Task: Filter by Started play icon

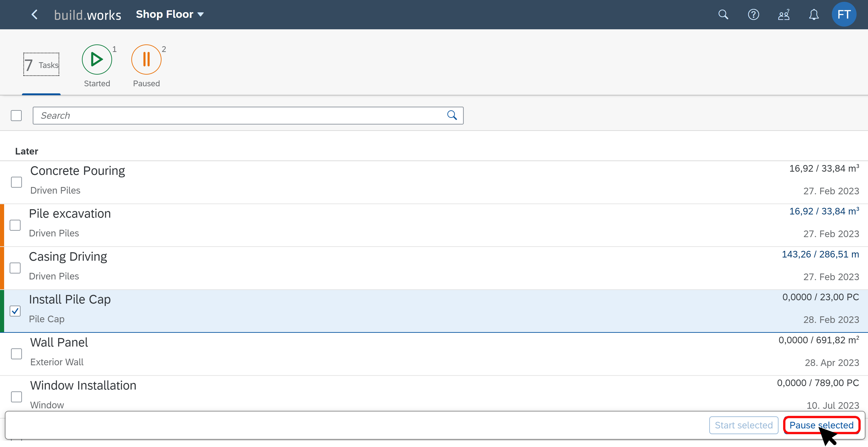Action: 97,59
